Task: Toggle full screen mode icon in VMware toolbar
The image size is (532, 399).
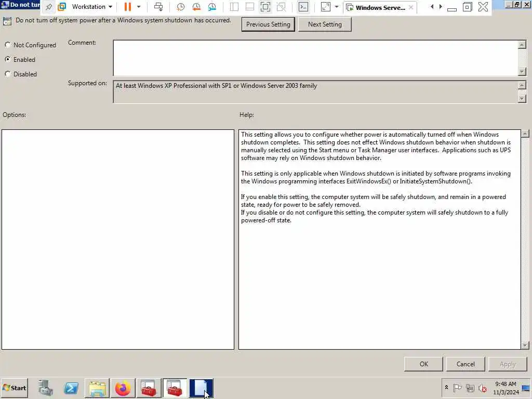Action: [265, 7]
